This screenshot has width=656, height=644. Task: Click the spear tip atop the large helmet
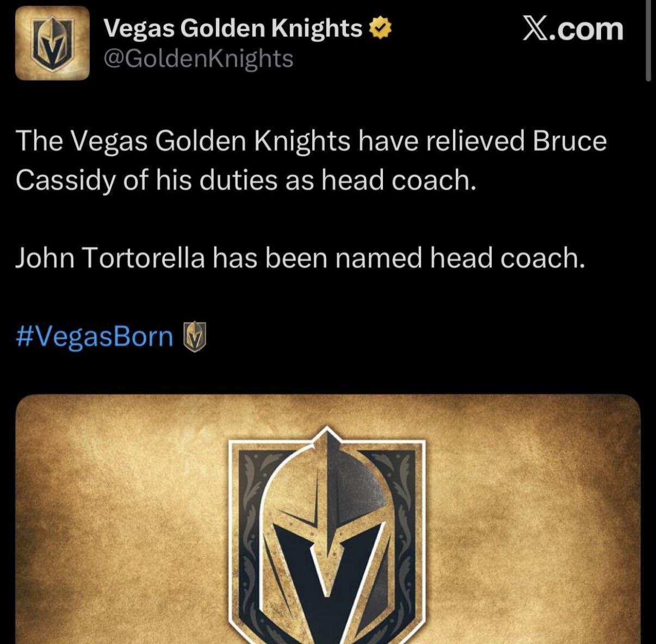(326, 435)
